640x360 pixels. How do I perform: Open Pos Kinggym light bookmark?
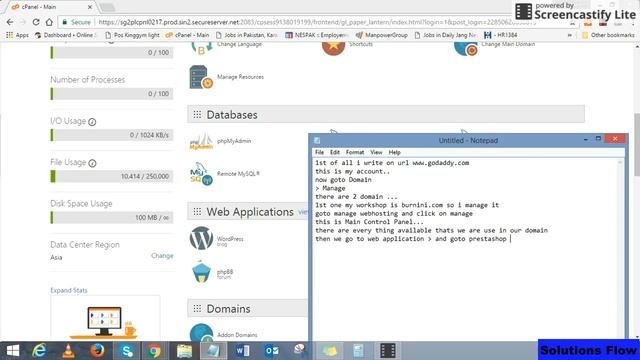coord(132,35)
